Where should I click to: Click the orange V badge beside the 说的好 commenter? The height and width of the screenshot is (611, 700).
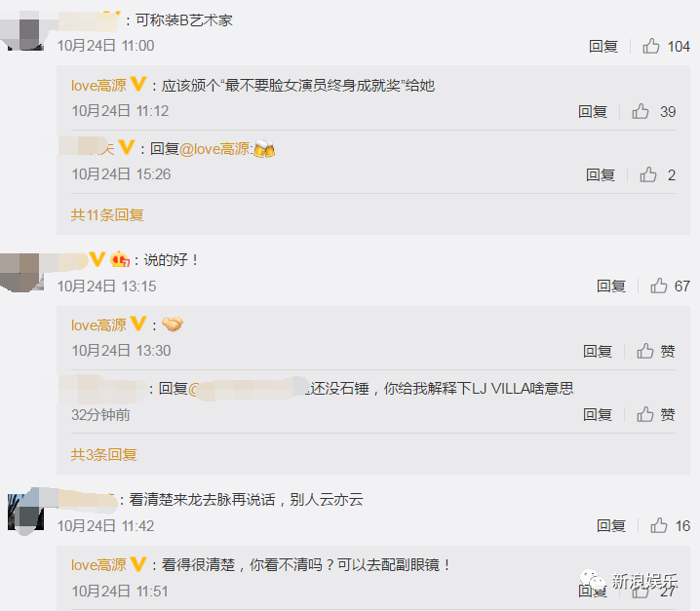coord(97,259)
